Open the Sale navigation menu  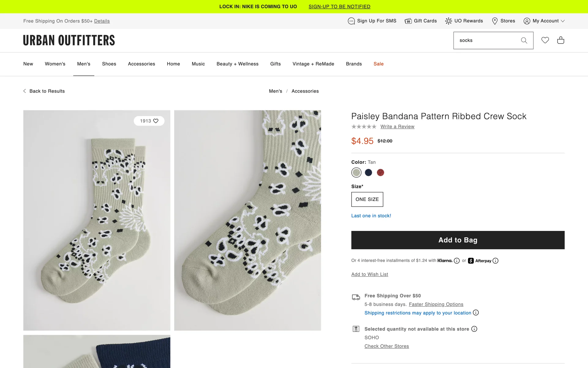379,64
